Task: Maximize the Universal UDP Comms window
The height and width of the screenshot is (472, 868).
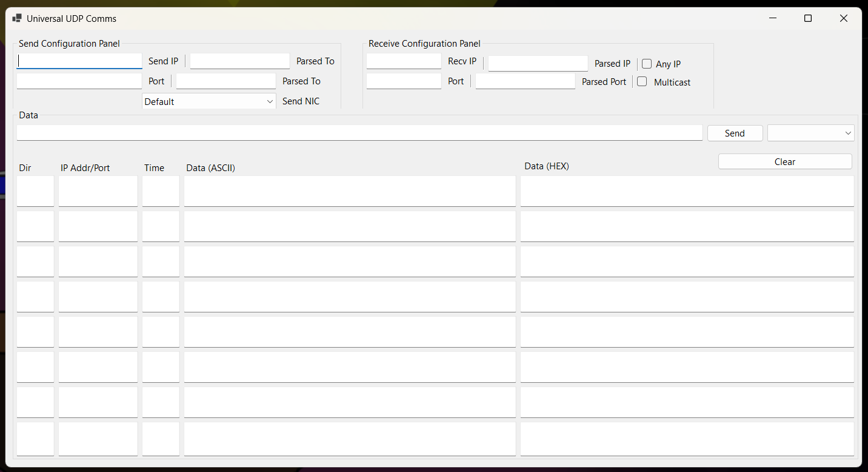Action: 808,19
